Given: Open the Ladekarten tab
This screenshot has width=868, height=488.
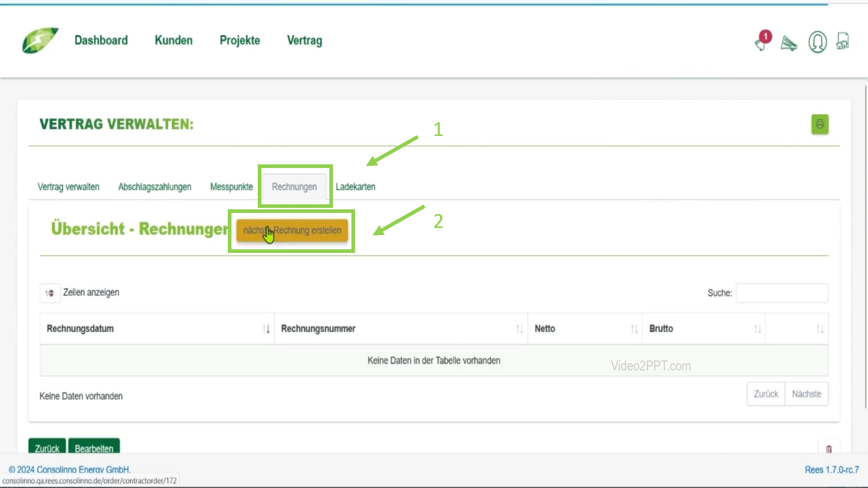Looking at the screenshot, I should 355,187.
